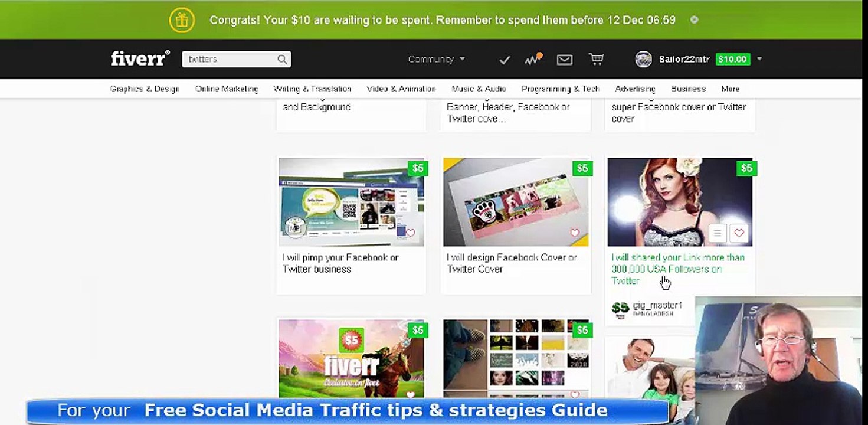Favorite the design Facebook Cover gig
The width and height of the screenshot is (868, 425).
tap(575, 233)
